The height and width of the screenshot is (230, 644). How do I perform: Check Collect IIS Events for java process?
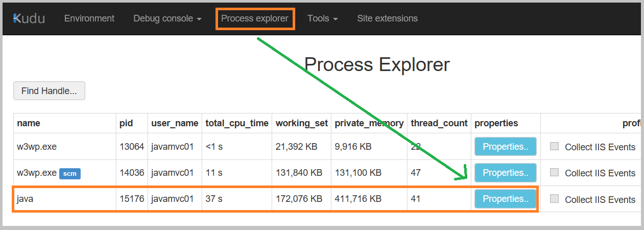pyautogui.click(x=554, y=199)
